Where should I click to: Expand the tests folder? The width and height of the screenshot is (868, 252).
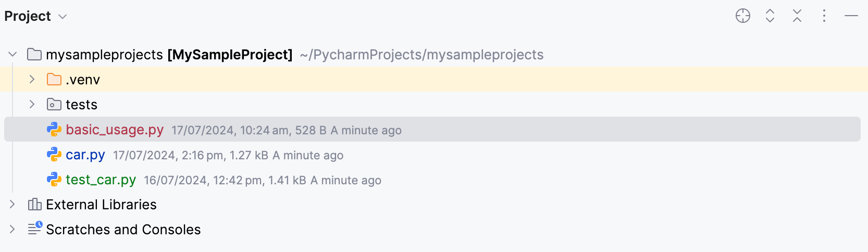[32, 104]
